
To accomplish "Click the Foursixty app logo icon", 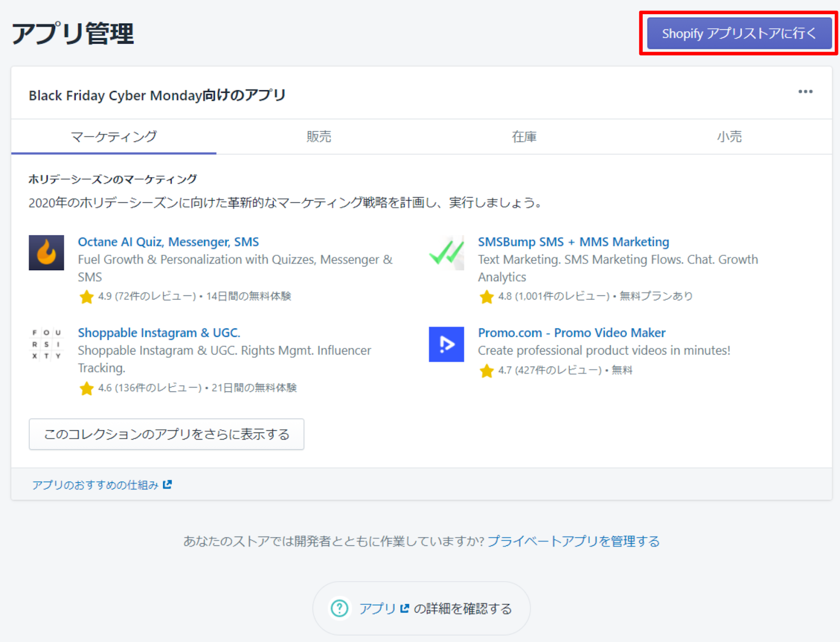I will point(46,344).
